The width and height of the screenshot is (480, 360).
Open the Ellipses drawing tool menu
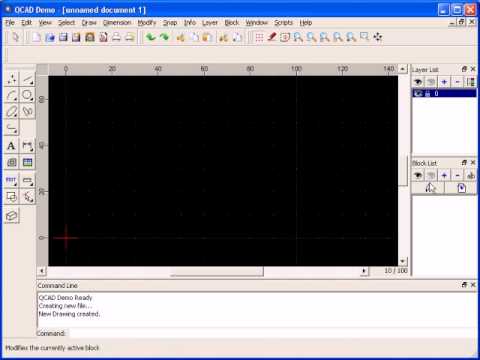coord(12,111)
